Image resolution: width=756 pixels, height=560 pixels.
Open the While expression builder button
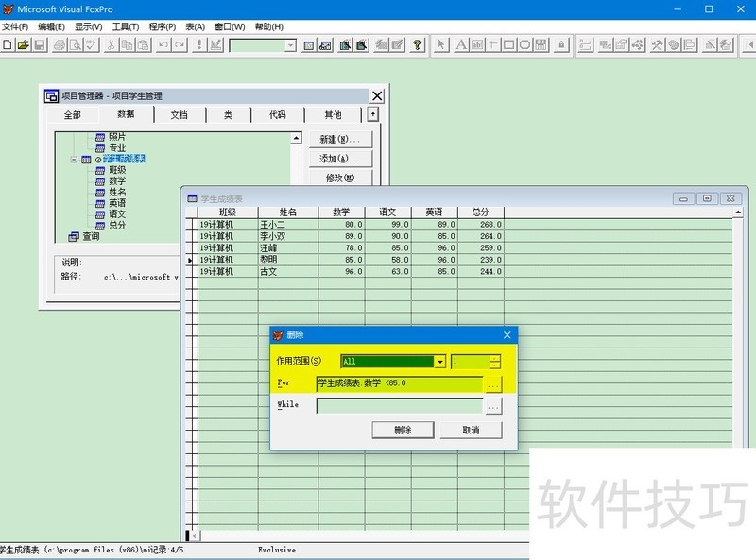493,406
